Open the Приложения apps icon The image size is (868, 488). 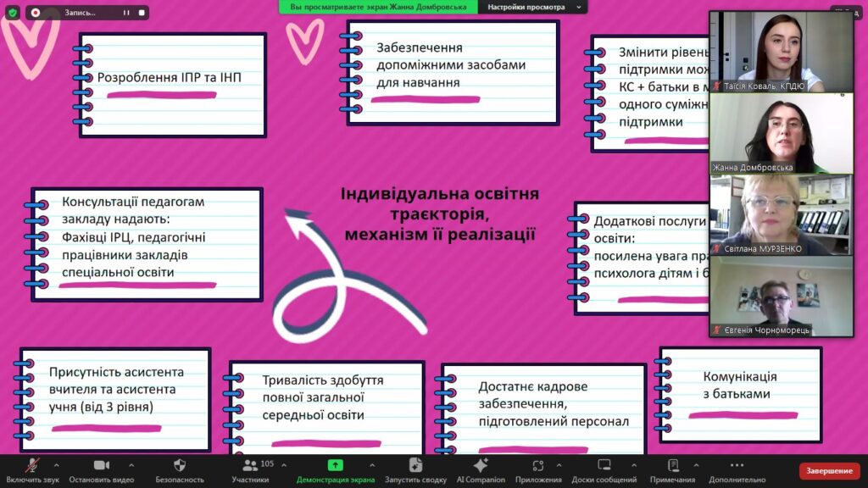(537, 466)
